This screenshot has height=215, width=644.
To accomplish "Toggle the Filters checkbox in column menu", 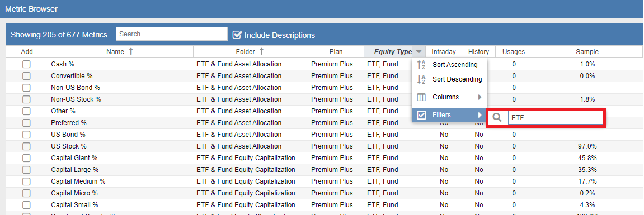I will click(421, 115).
